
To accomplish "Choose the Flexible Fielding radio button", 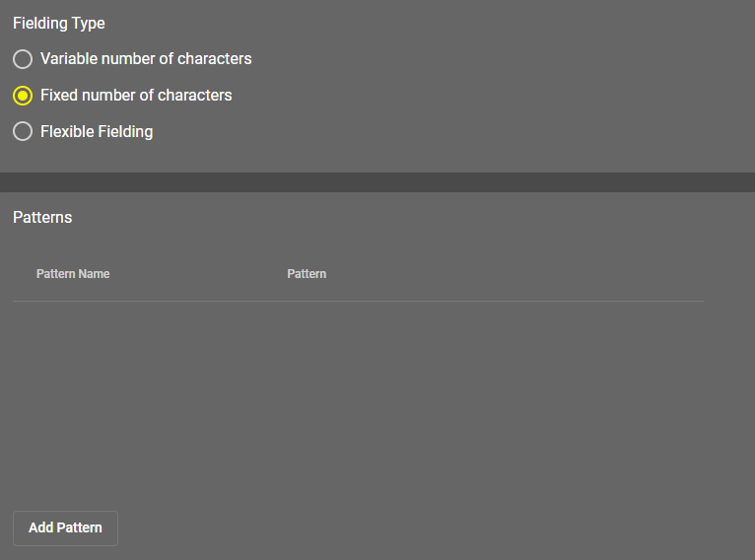I will point(23,131).
